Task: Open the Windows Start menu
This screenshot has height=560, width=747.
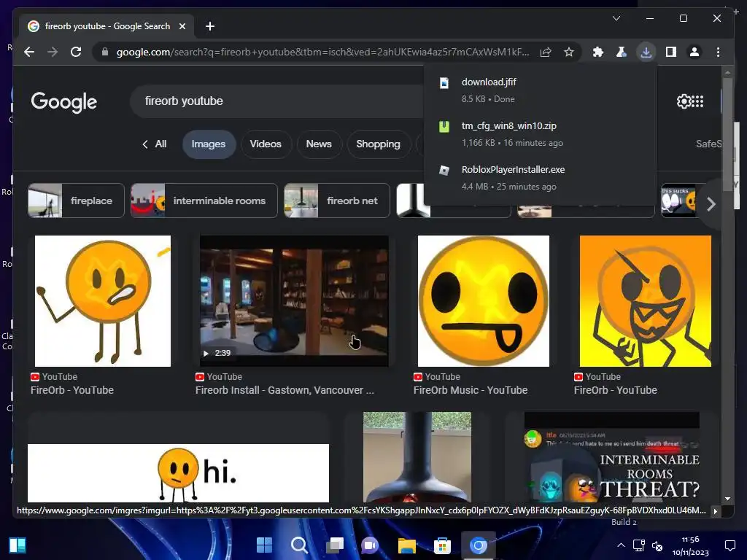Action: (x=264, y=545)
